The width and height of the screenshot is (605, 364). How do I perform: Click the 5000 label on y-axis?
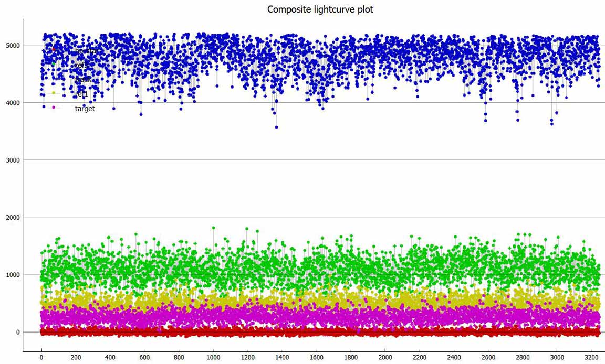pyautogui.click(x=12, y=46)
